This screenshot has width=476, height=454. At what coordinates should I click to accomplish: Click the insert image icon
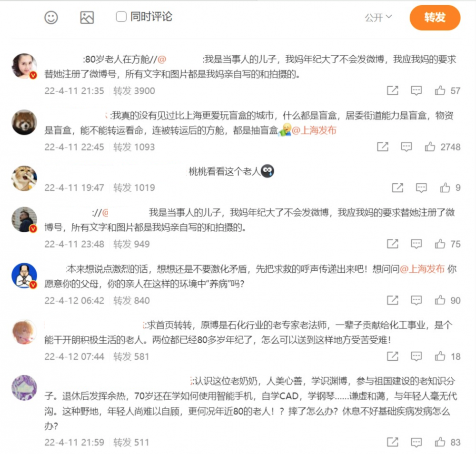[87, 17]
